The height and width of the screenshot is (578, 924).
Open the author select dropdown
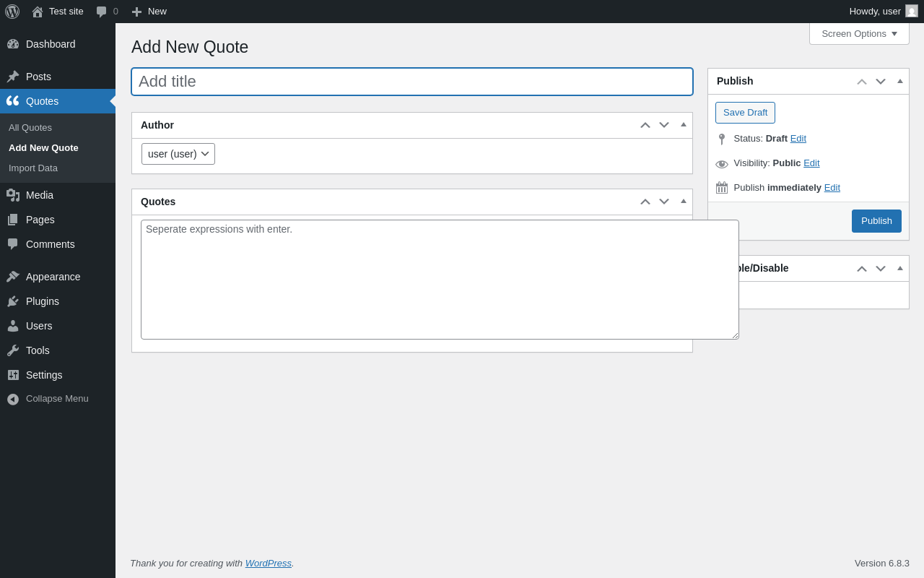coord(178,154)
